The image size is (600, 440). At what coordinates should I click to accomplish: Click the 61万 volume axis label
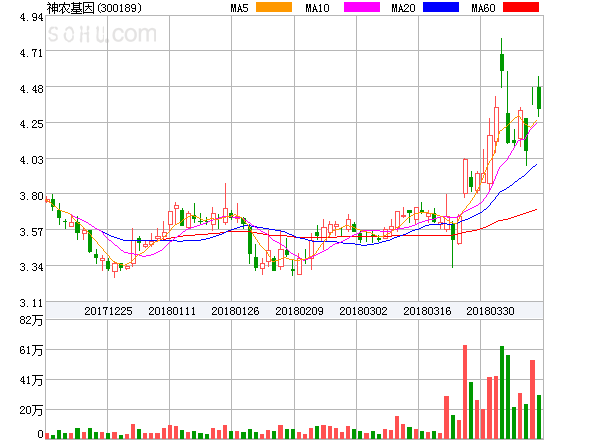click(31, 350)
